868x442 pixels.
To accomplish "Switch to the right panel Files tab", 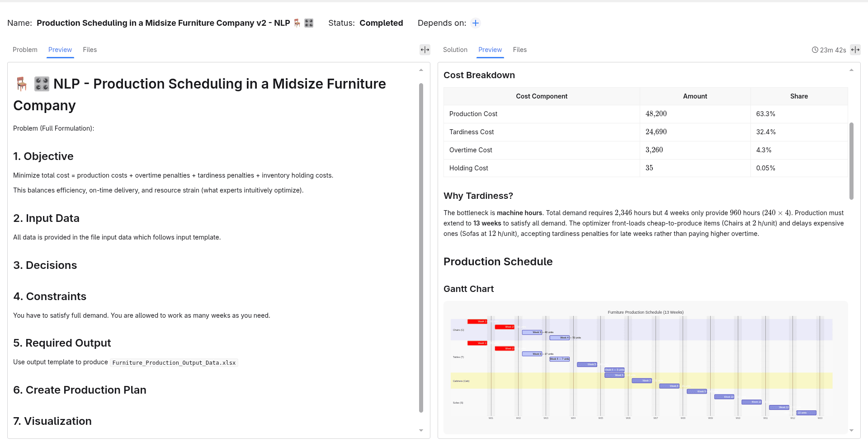I will pyautogui.click(x=520, y=50).
